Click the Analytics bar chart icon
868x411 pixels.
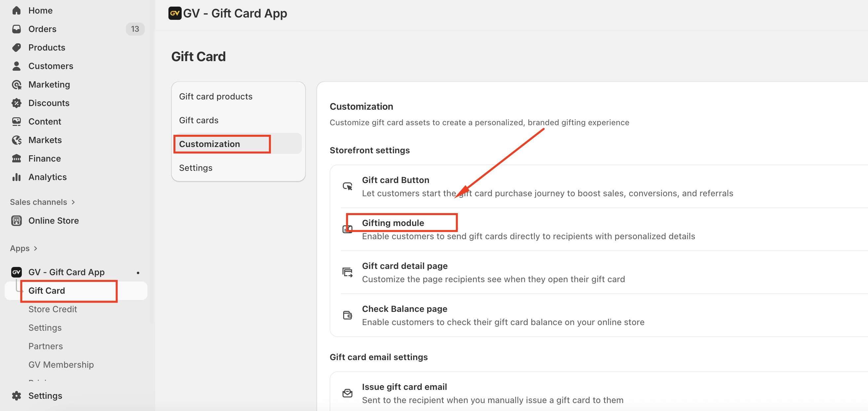click(x=16, y=177)
